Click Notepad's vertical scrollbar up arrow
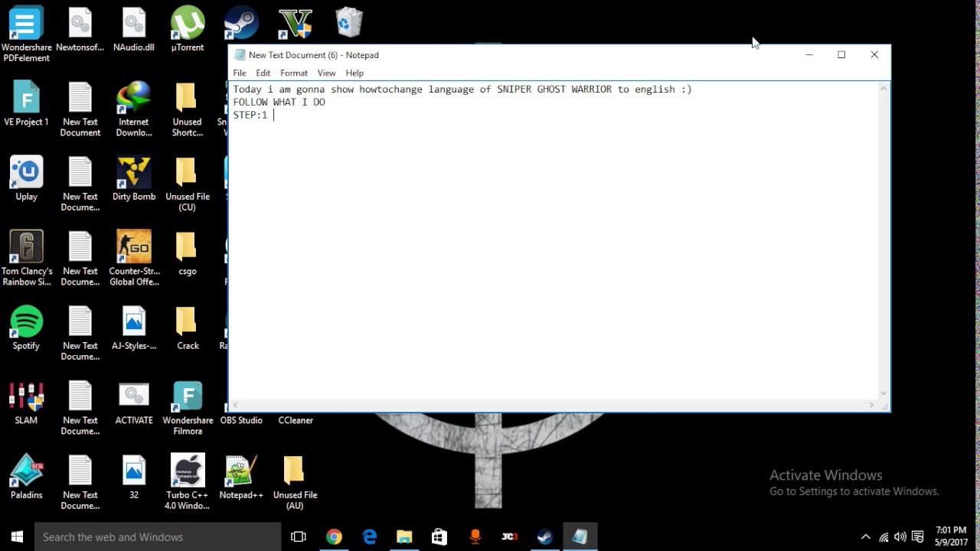Screen dimensions: 980x551 [884, 89]
